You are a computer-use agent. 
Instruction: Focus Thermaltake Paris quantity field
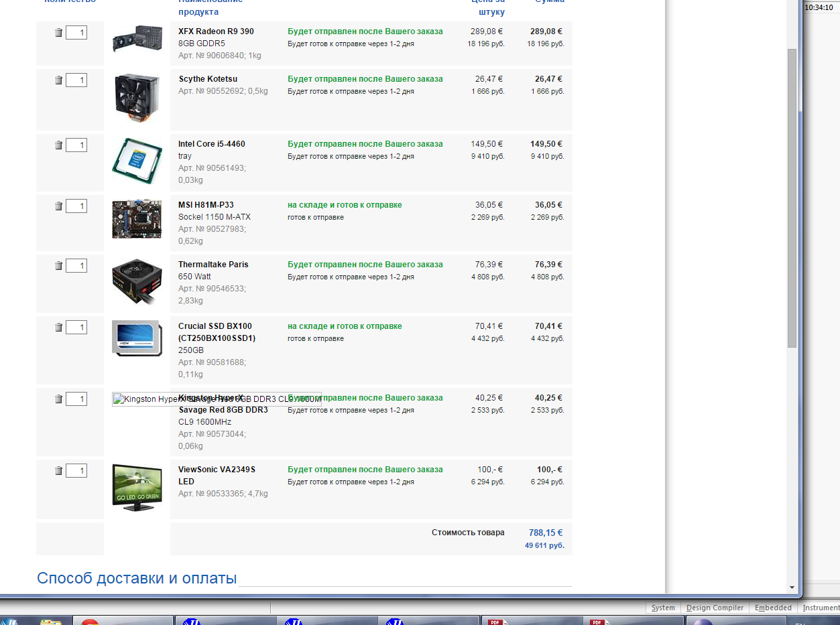tap(76, 266)
